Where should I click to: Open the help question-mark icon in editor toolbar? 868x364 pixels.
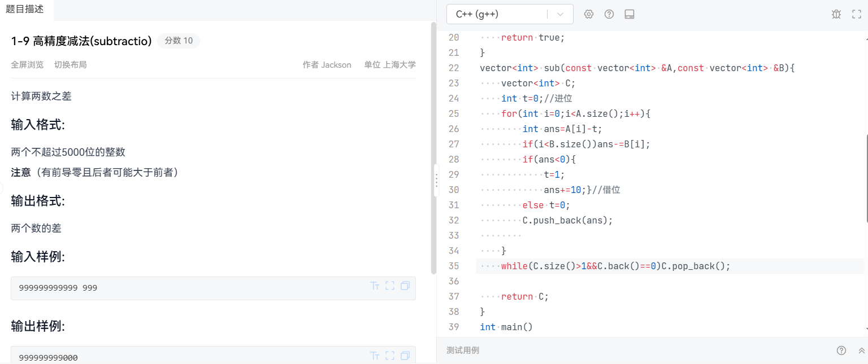(x=609, y=14)
